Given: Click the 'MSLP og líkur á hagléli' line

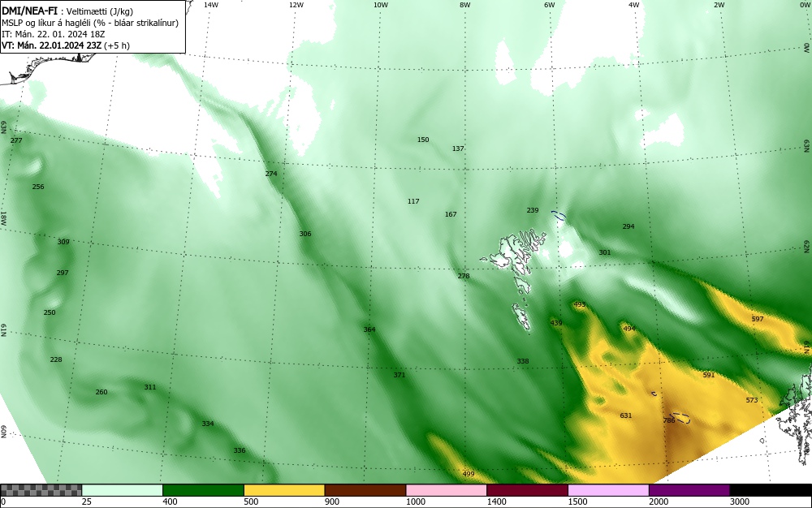Looking at the screenshot, I should point(90,23).
